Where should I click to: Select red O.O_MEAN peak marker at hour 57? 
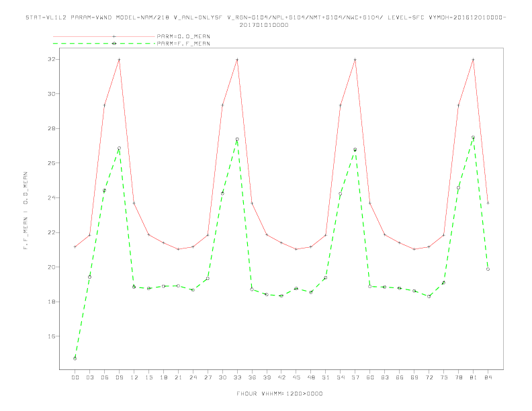coord(355,60)
